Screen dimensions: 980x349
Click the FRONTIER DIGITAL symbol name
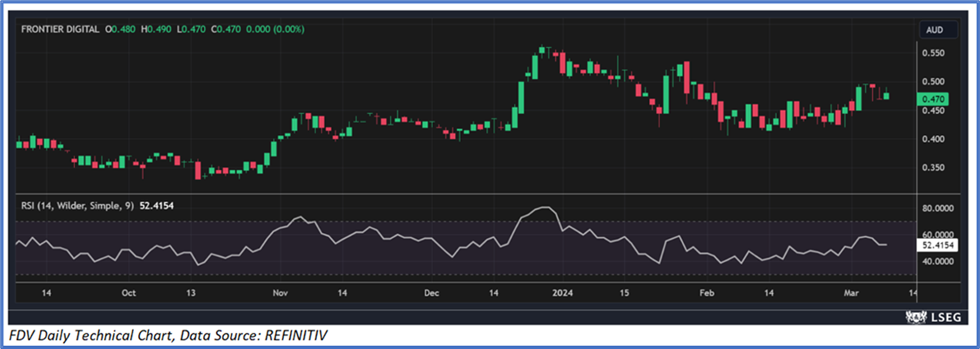coord(61,29)
